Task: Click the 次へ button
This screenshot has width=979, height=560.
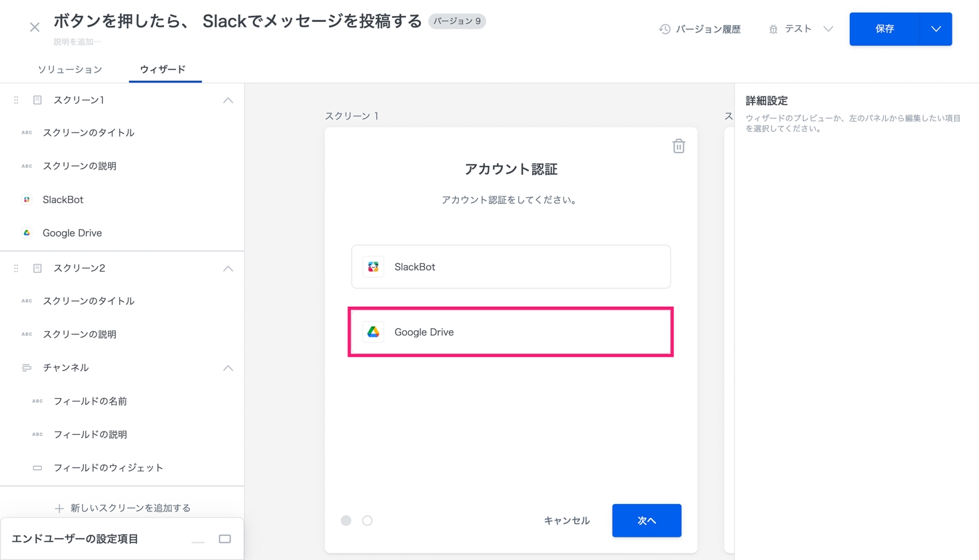Action: [x=646, y=521]
